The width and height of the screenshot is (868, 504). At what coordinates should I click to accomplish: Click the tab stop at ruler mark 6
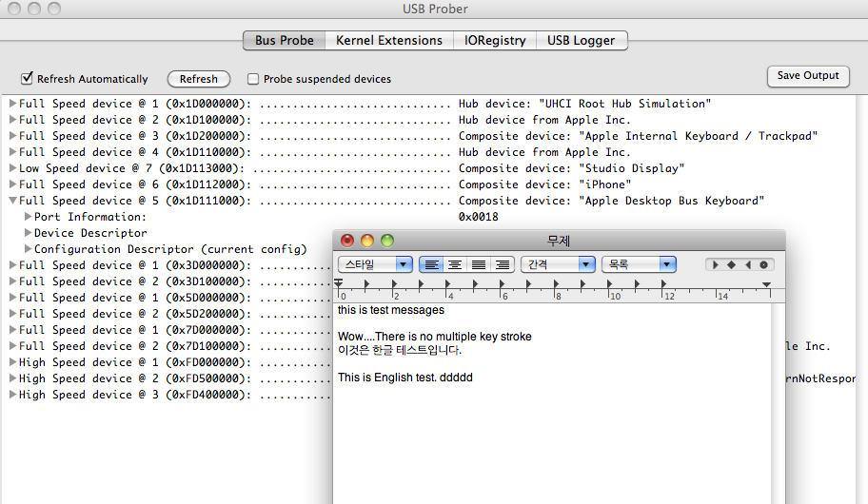[x=503, y=284]
